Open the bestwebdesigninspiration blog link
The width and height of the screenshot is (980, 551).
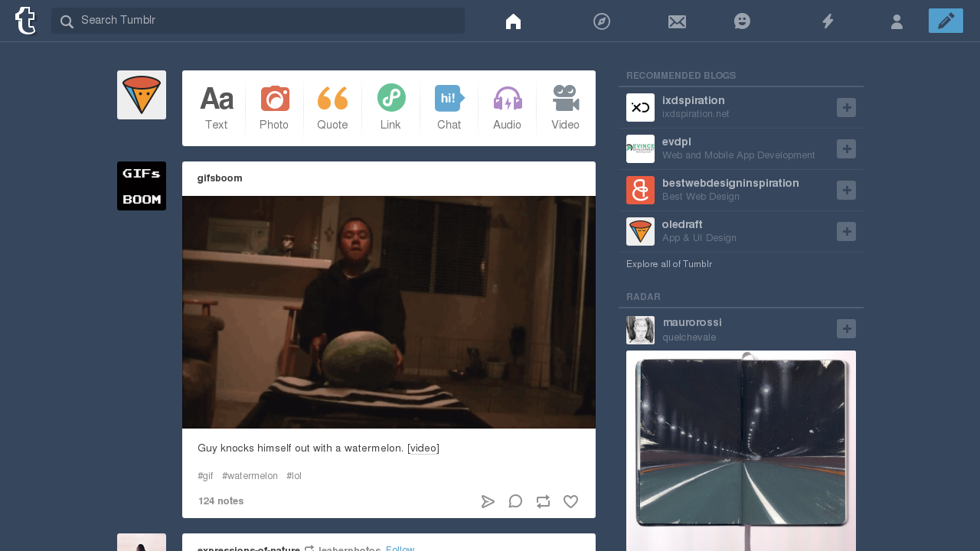point(730,183)
